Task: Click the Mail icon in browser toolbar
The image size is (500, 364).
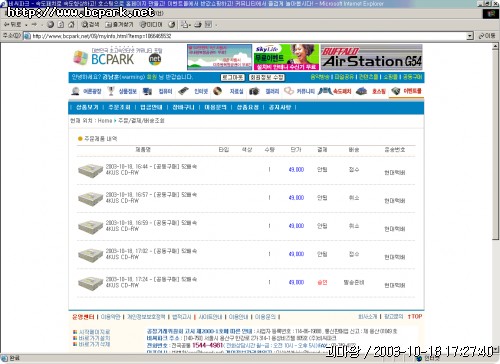Action: [185, 24]
